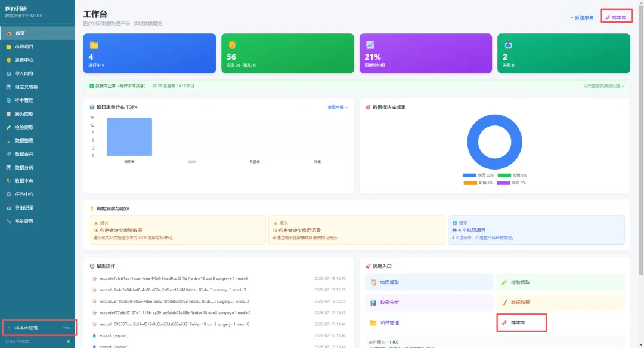Open the 数据整理 quick-entry tile
The image size is (644, 348).
tap(560, 303)
